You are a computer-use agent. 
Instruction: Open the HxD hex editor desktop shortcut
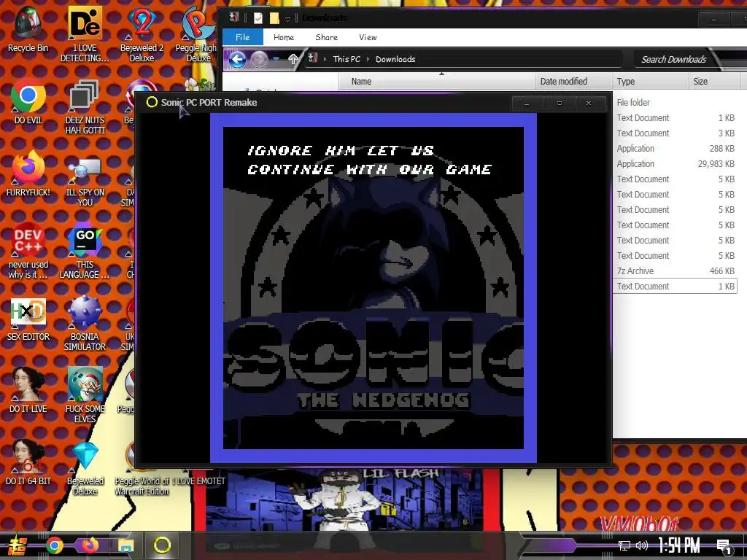tap(28, 319)
